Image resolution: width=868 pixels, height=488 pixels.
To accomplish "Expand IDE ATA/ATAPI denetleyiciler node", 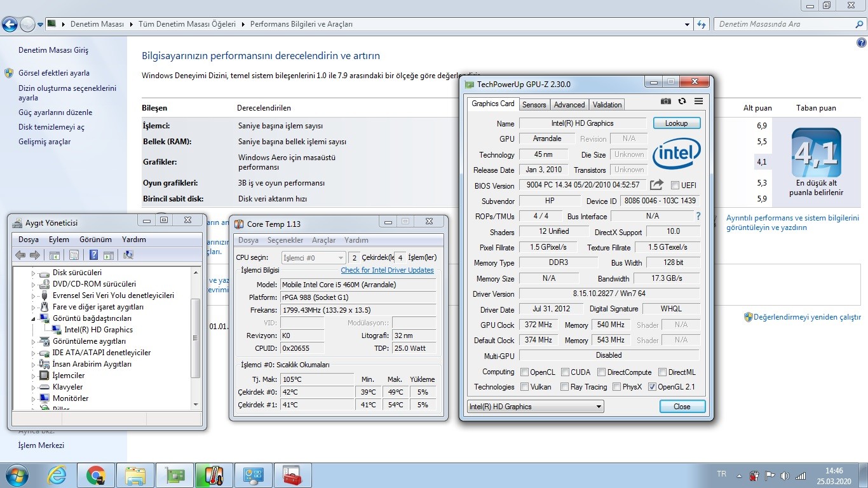I will point(34,353).
